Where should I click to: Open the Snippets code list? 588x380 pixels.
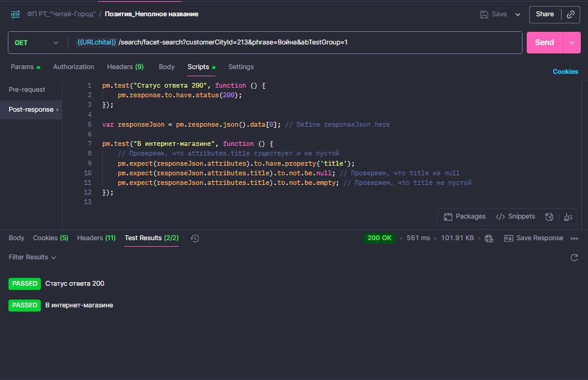(515, 217)
